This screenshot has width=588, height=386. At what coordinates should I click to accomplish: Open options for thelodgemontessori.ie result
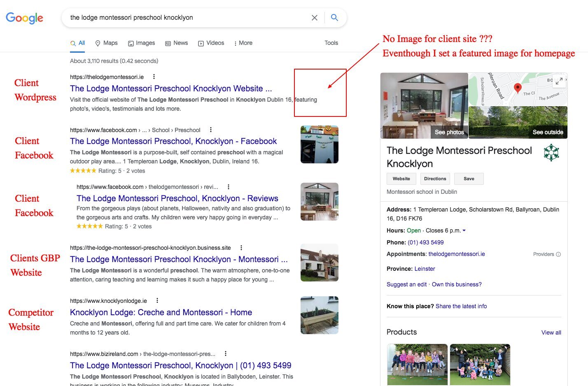coord(154,77)
